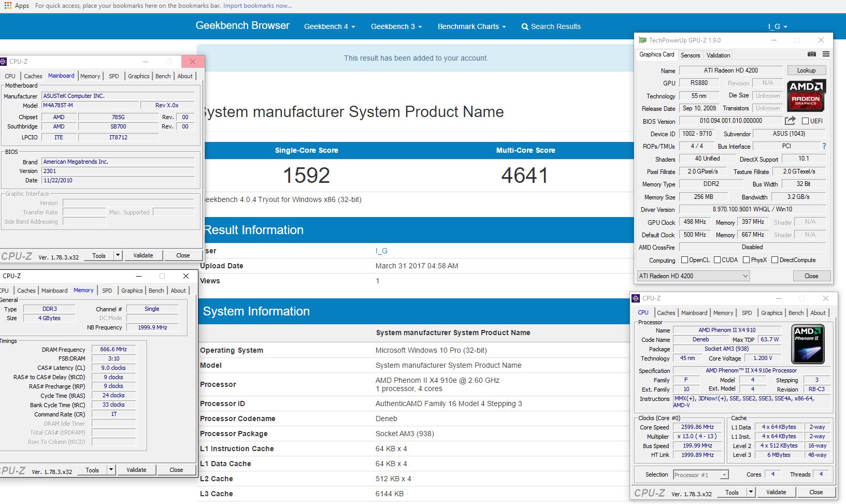Viewport: 846px width, 504px height.
Task: Toggle the DirectCompute checkbox
Action: [775, 260]
